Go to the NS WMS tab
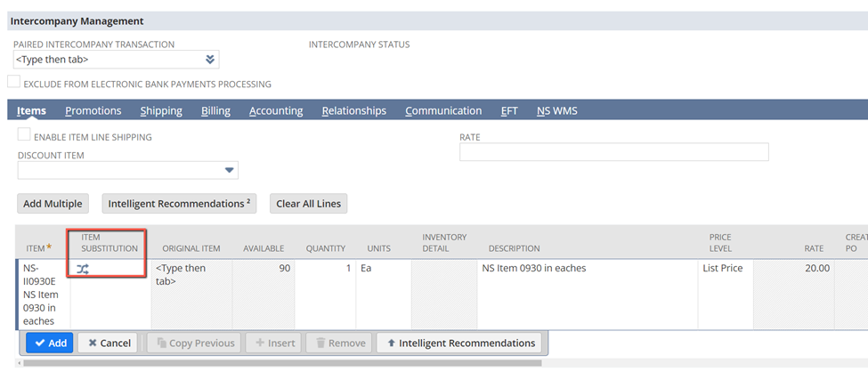This screenshot has height=380, width=868. pos(556,110)
